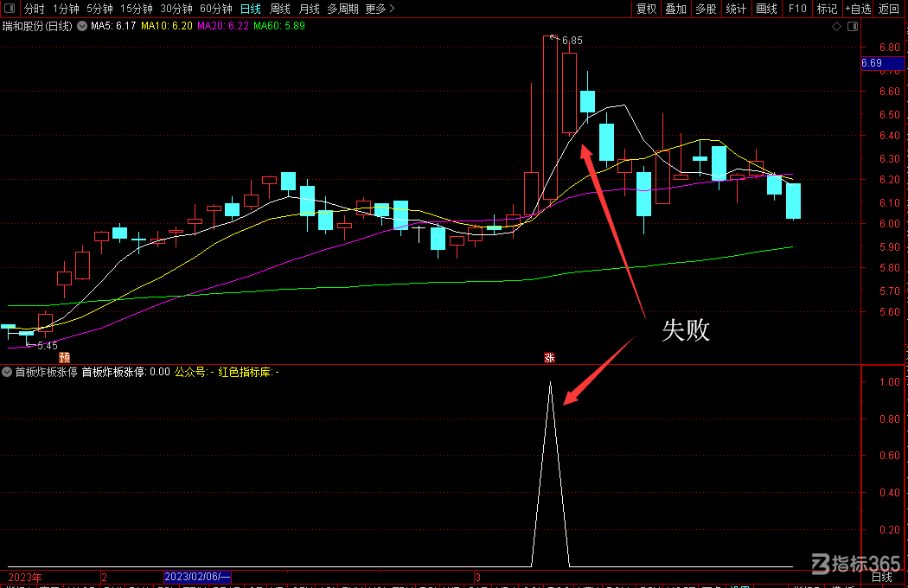This screenshot has width=908, height=588.
Task: Switch to 1分钟 period
Action: coord(66,9)
